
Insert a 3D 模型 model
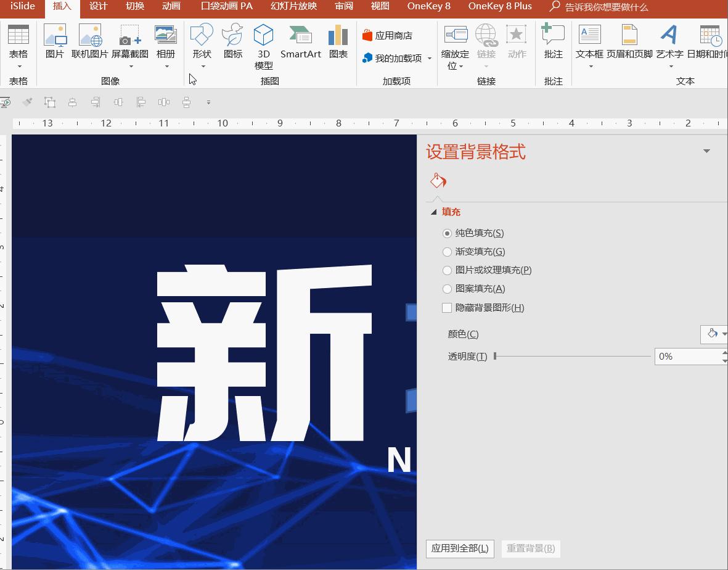263,42
